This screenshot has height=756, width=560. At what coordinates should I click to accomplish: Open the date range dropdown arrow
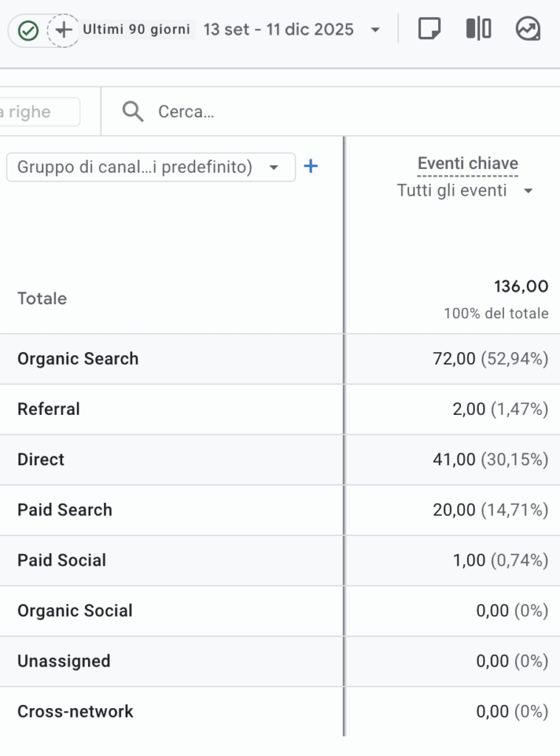(375, 30)
